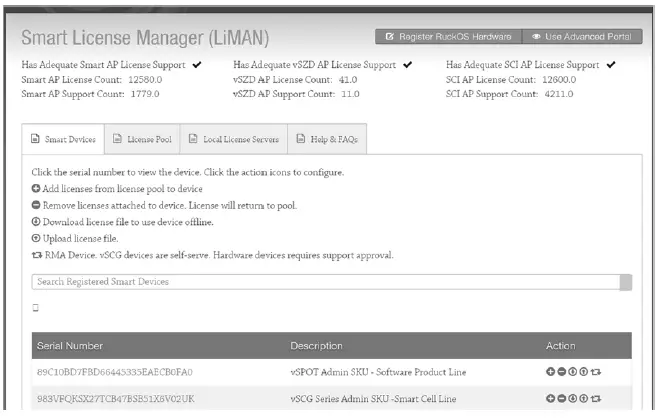This screenshot has width=659, height=419.
Task: Add licenses to the vSCG Series device
Action: [551, 398]
